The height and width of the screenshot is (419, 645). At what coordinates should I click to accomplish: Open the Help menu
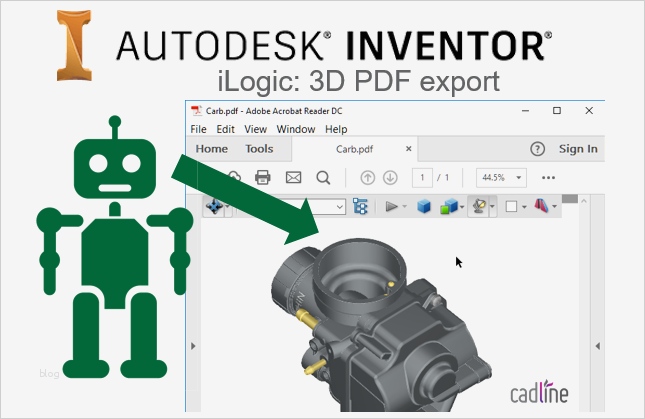pos(336,129)
